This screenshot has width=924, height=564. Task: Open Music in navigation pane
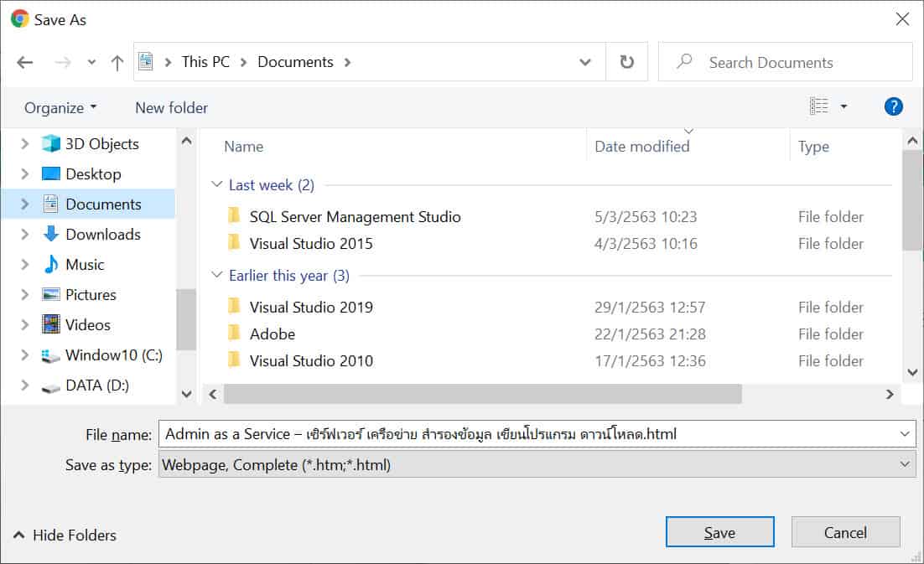85,264
